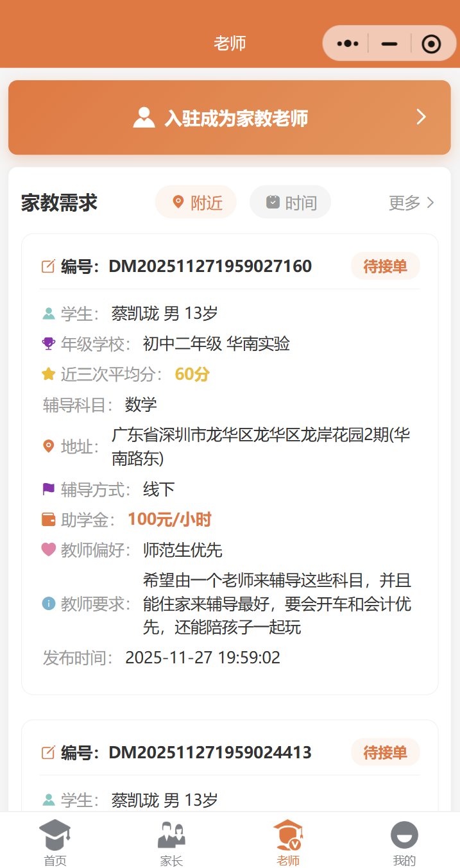Click the wallet icon beside 助学金
Image resolution: width=460 pixels, height=868 pixels.
(x=48, y=520)
